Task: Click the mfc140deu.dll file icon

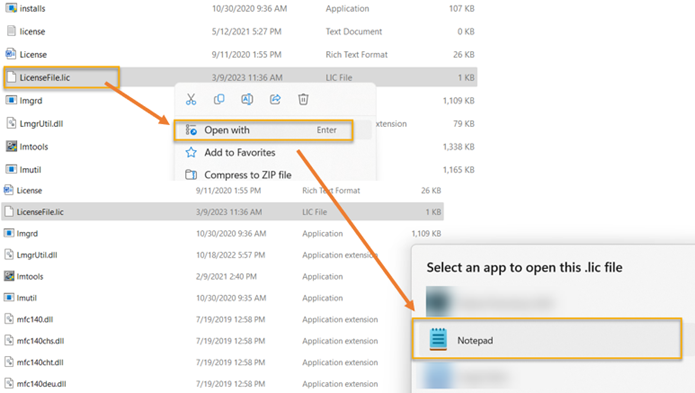Action: click(x=8, y=383)
